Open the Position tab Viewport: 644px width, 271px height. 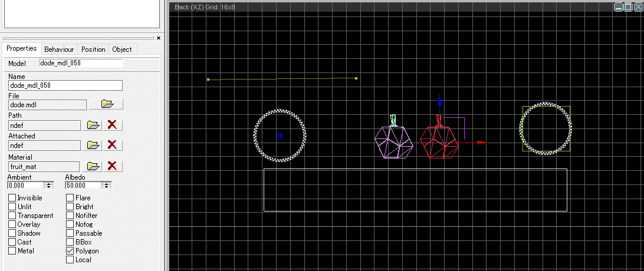(x=93, y=49)
